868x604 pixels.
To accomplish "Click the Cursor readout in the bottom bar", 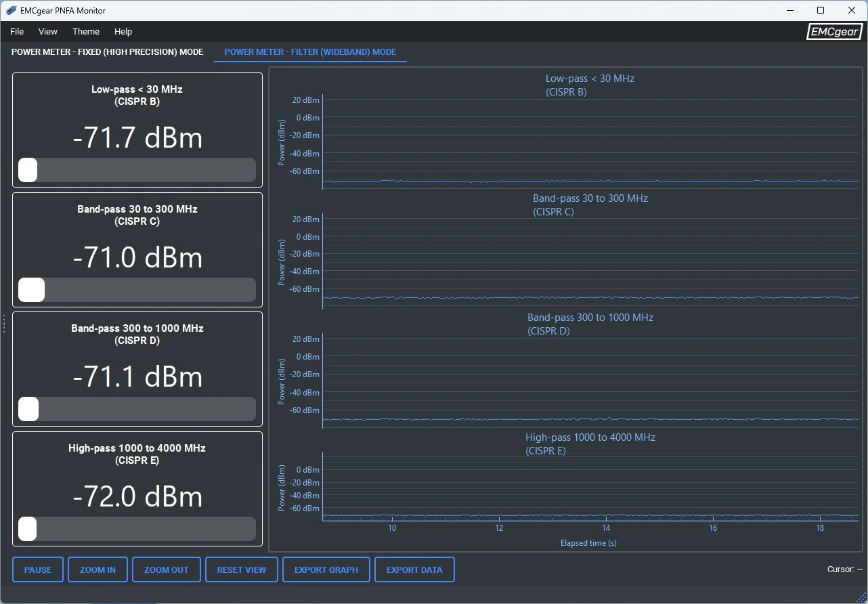I will click(x=845, y=569).
